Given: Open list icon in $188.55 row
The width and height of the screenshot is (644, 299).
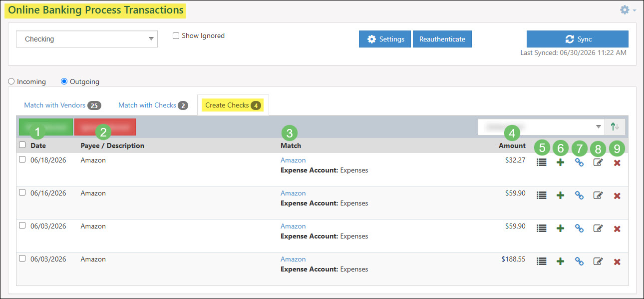Looking at the screenshot, I should [x=542, y=261].
